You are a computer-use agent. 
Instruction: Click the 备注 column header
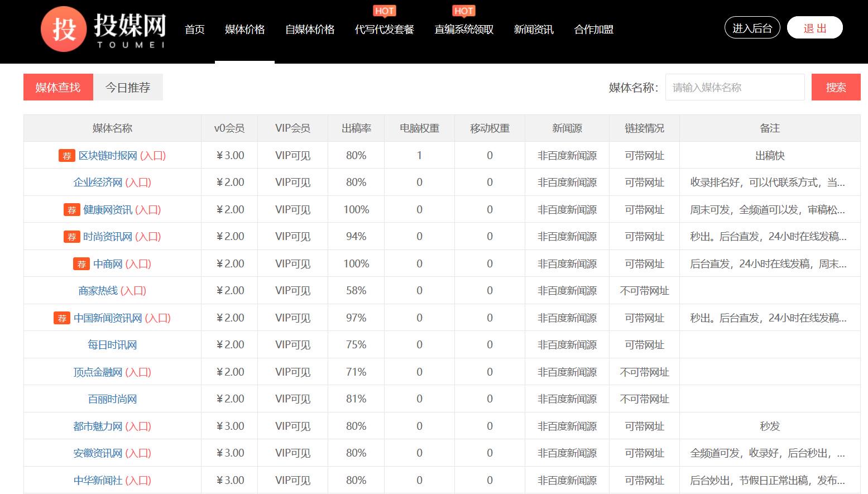tap(770, 128)
